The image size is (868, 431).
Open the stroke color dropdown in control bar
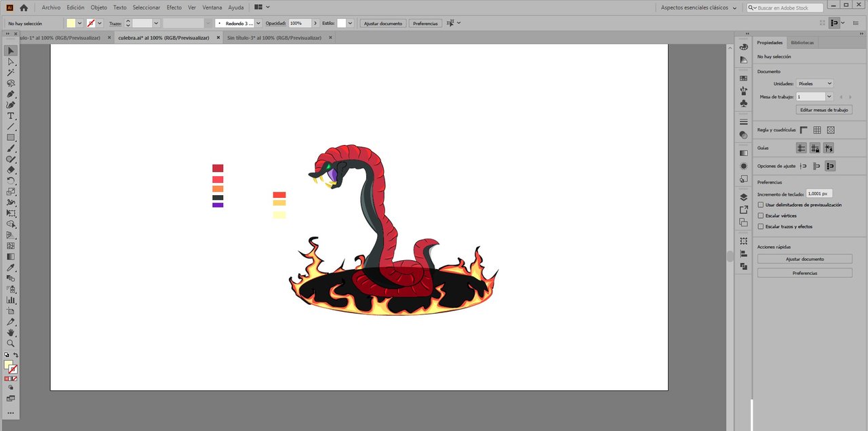coord(100,23)
